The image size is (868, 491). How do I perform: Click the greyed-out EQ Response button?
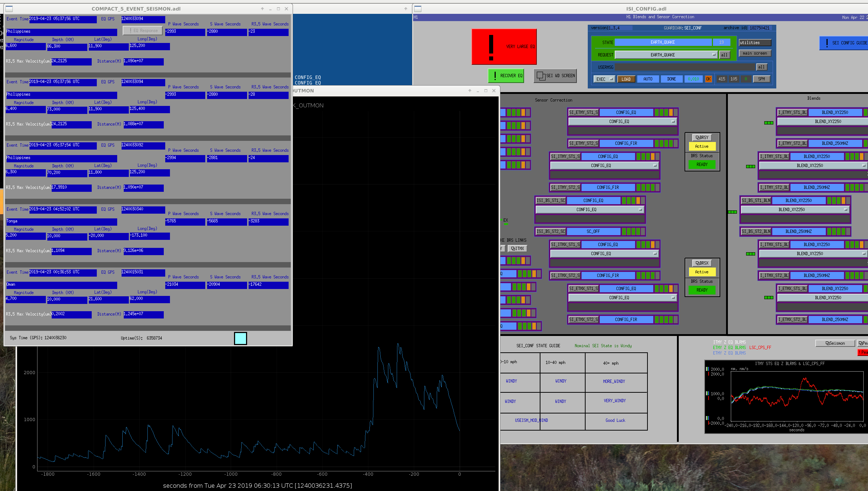point(143,31)
